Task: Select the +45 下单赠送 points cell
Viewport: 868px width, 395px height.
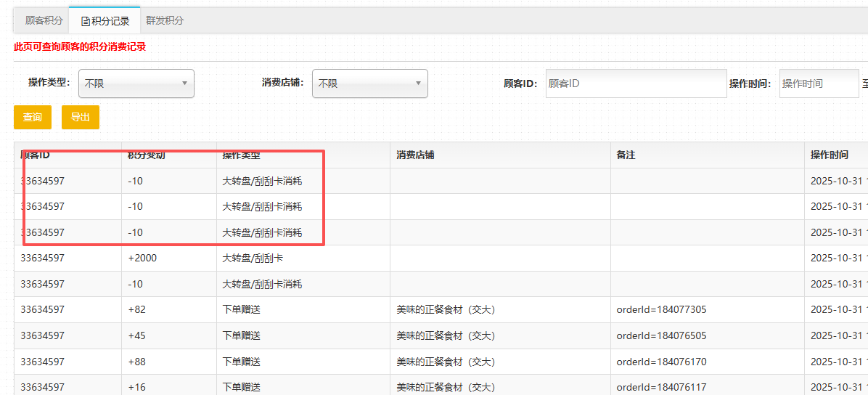Action: (136, 335)
